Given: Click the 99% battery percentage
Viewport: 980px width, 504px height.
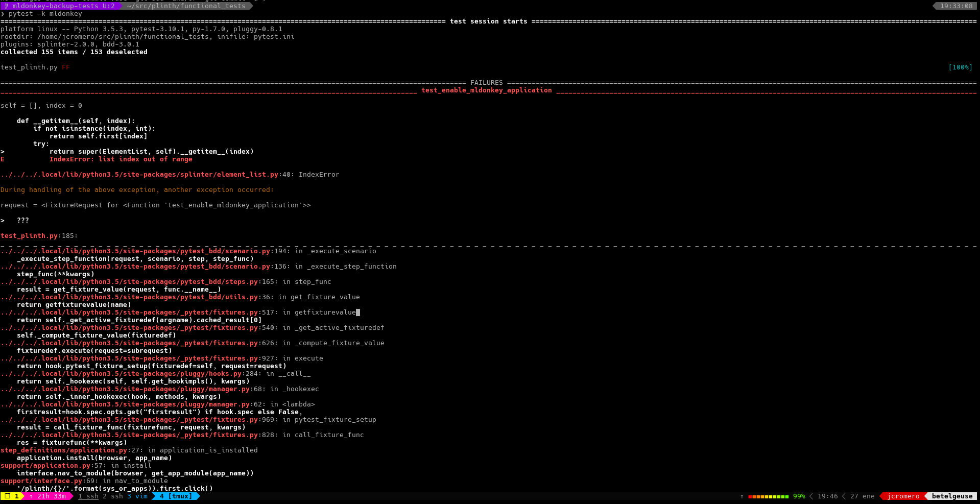Looking at the screenshot, I should point(799,496).
